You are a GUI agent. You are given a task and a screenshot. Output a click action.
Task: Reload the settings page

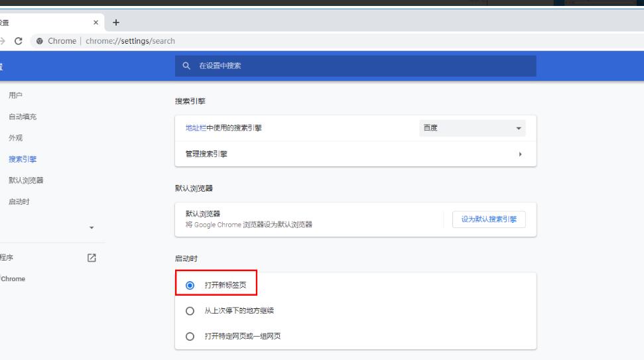tap(19, 41)
